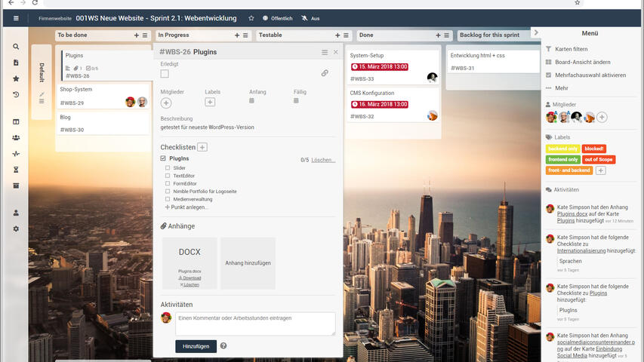Tick the Slider checklist item
Image resolution: width=644 pixels, height=362 pixels.
168,168
